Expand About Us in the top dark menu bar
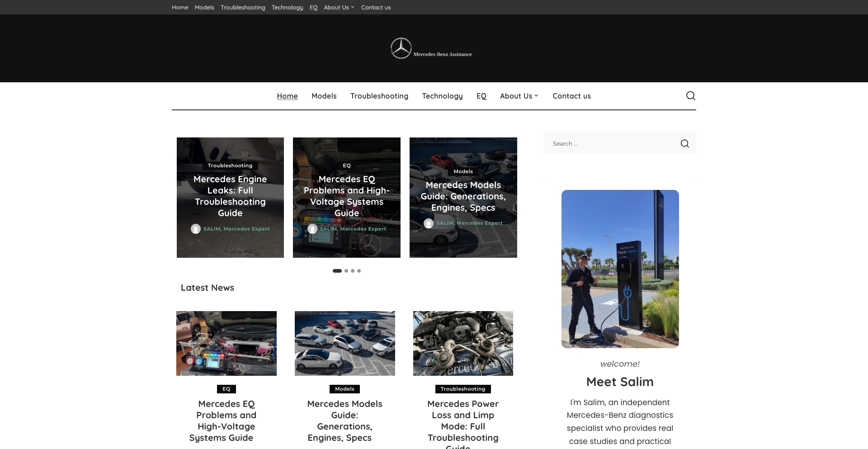This screenshot has height=449, width=868. [x=336, y=7]
